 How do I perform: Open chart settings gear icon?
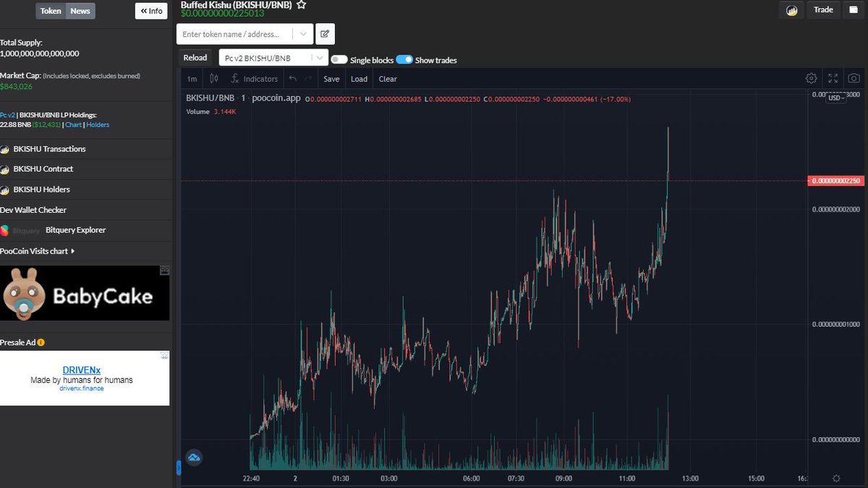tap(812, 78)
